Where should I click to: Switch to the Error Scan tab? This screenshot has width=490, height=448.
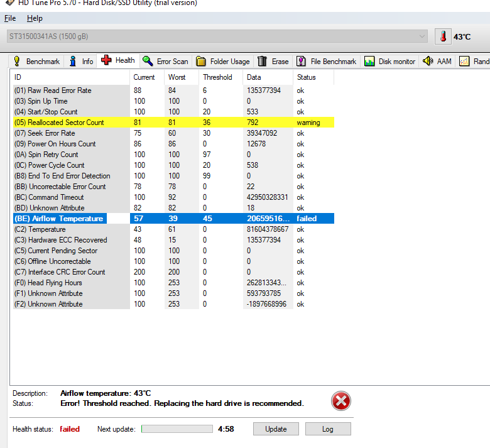pos(165,62)
